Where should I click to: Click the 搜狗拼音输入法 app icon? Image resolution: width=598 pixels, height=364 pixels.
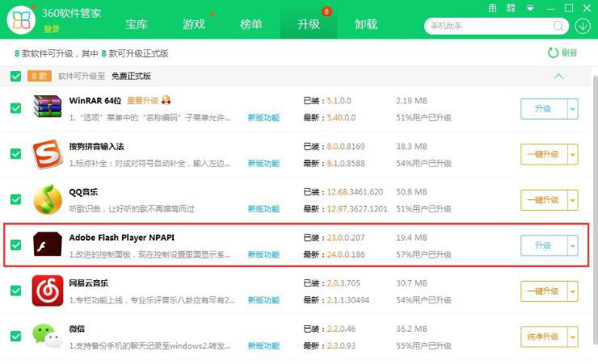pyautogui.click(x=48, y=154)
